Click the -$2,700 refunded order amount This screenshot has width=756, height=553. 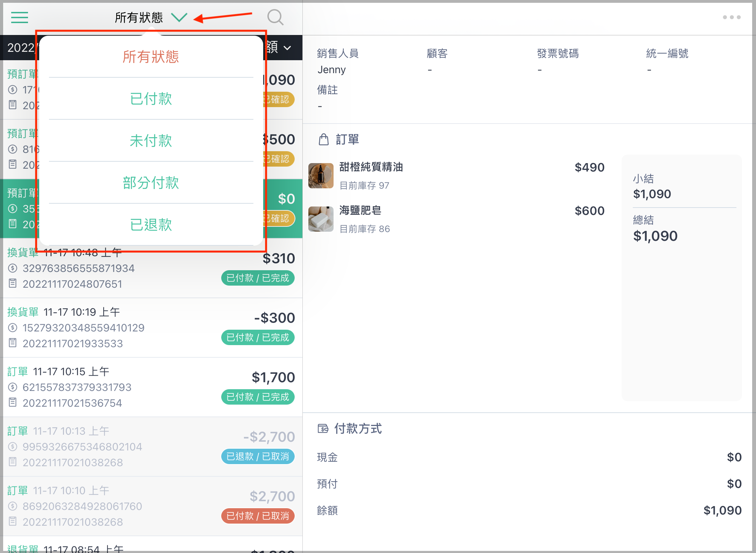(x=269, y=437)
